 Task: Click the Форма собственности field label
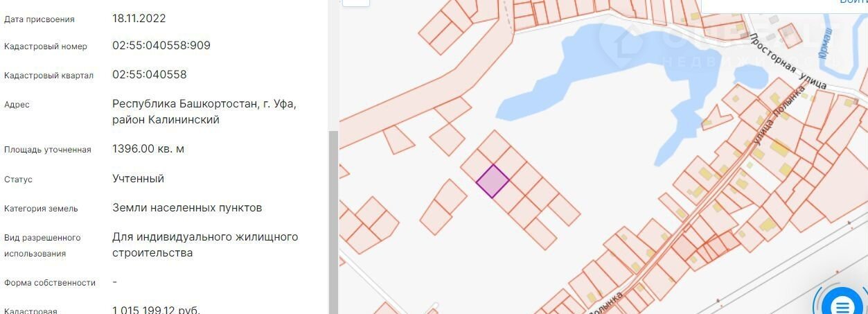pyautogui.click(x=49, y=283)
